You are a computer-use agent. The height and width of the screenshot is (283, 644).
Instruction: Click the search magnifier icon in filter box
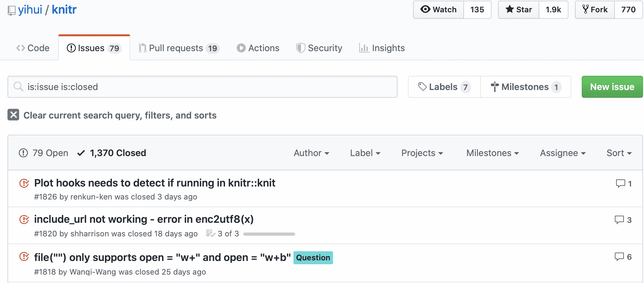(x=18, y=86)
